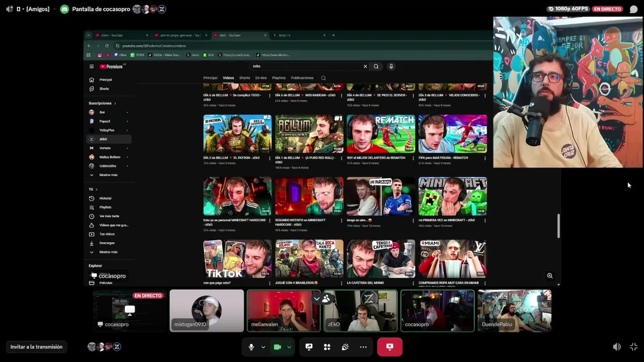Screen dimensions: 644x362
Task: Click Shorts icon in YouTube sidebar
Action: pos(92,88)
